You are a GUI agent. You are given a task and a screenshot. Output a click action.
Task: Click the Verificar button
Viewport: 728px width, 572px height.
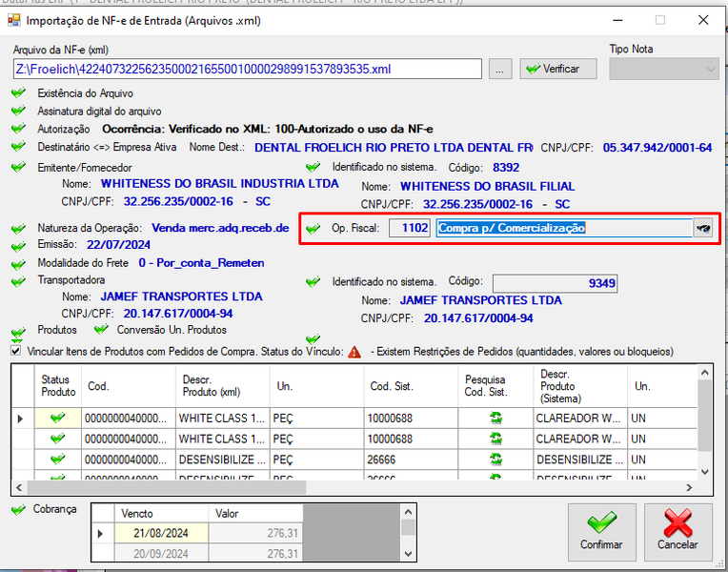pyautogui.click(x=558, y=69)
